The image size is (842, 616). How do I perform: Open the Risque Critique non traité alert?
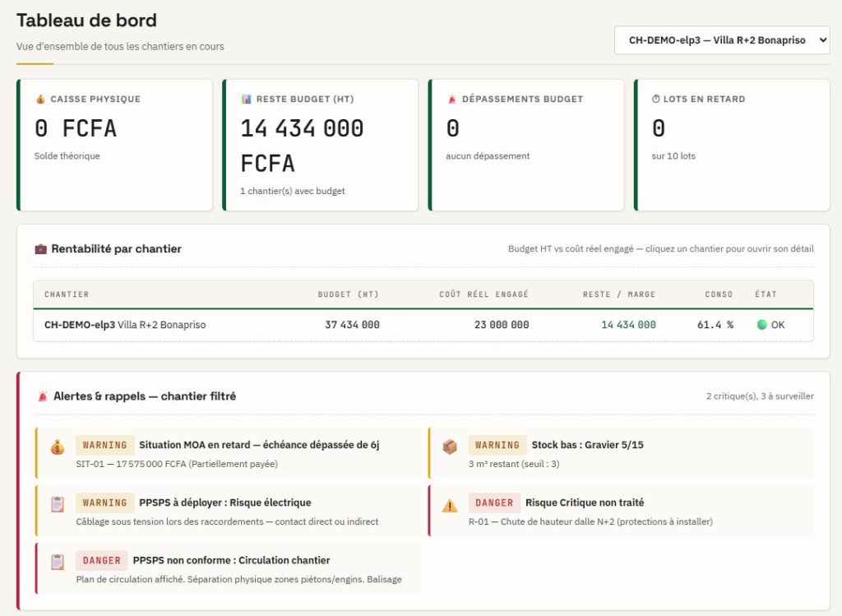[622, 511]
